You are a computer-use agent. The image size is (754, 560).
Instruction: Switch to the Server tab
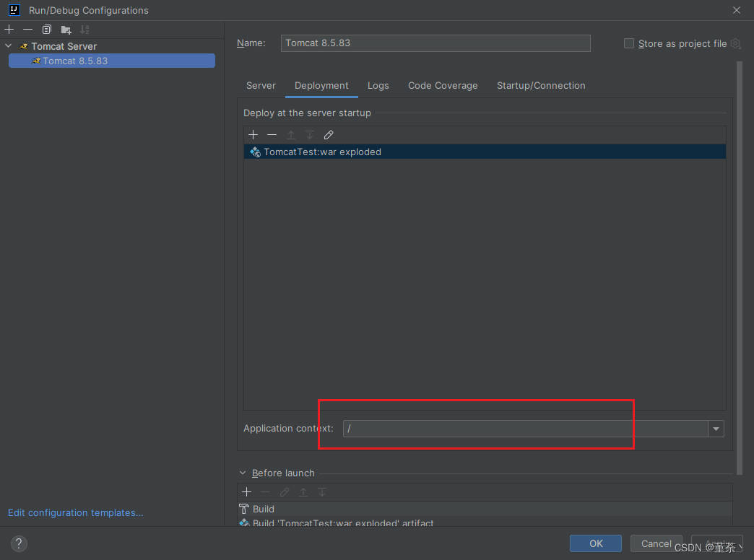click(261, 86)
